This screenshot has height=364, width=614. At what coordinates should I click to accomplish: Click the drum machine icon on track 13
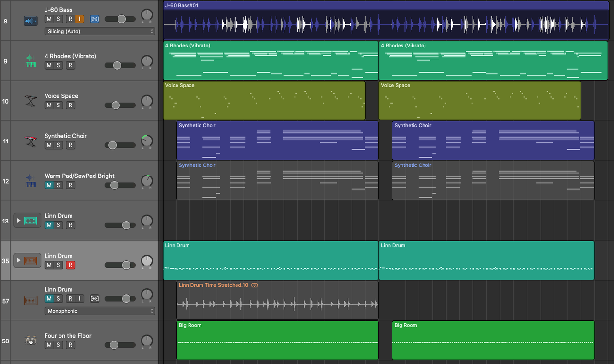click(x=31, y=221)
